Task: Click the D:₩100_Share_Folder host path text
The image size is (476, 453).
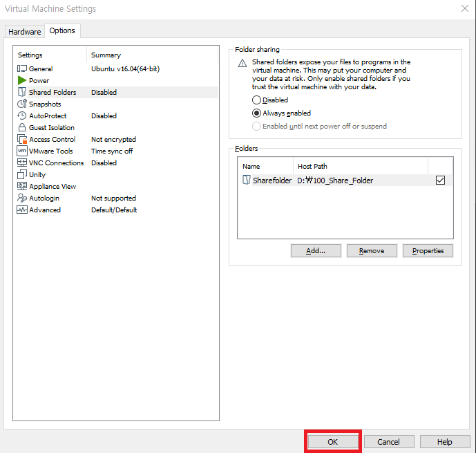Action: pos(335,181)
